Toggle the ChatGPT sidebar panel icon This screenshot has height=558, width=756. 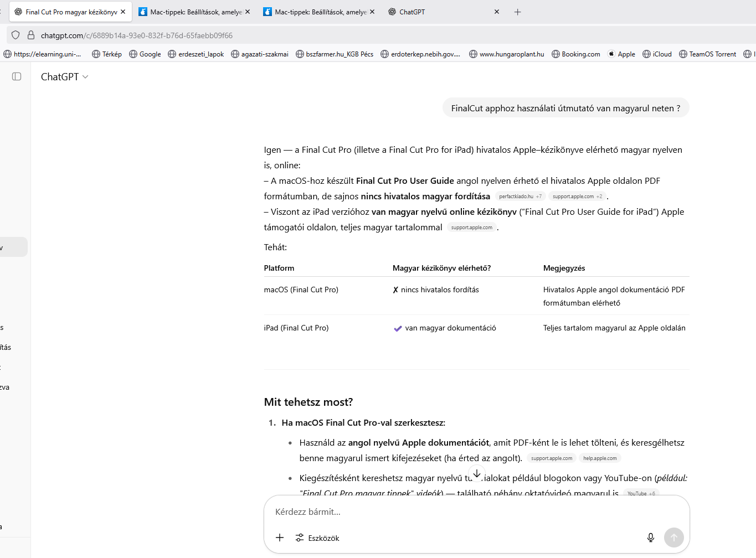coord(17,76)
